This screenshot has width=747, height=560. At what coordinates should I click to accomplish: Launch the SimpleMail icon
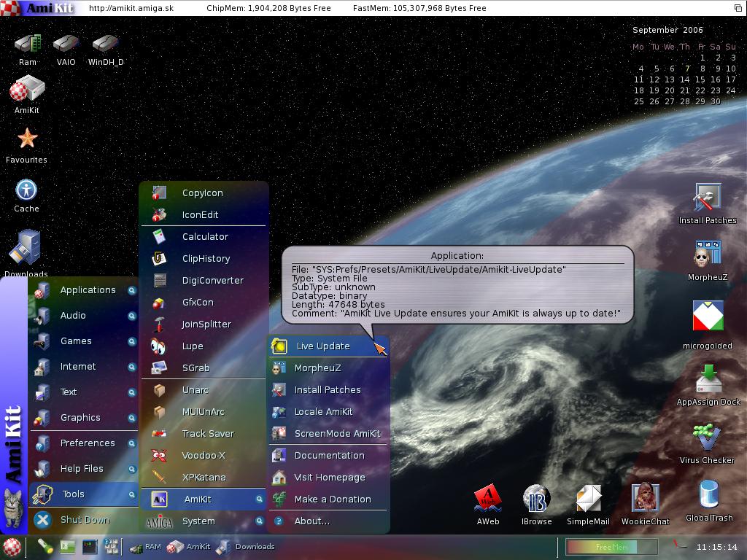point(589,498)
